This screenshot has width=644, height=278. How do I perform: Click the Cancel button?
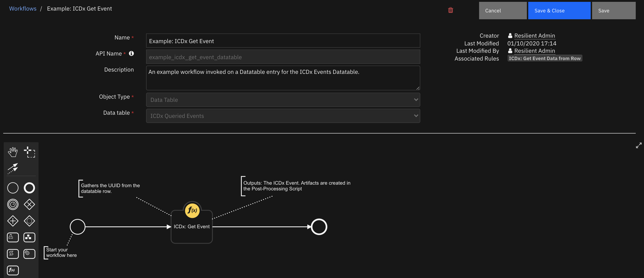(503, 11)
